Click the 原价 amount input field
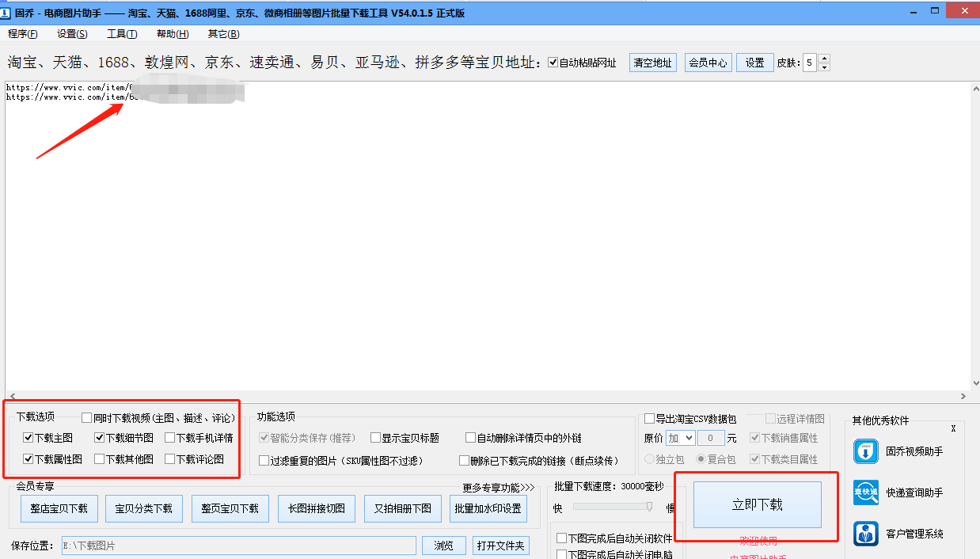Viewport: 980px width, 559px height. tap(711, 438)
